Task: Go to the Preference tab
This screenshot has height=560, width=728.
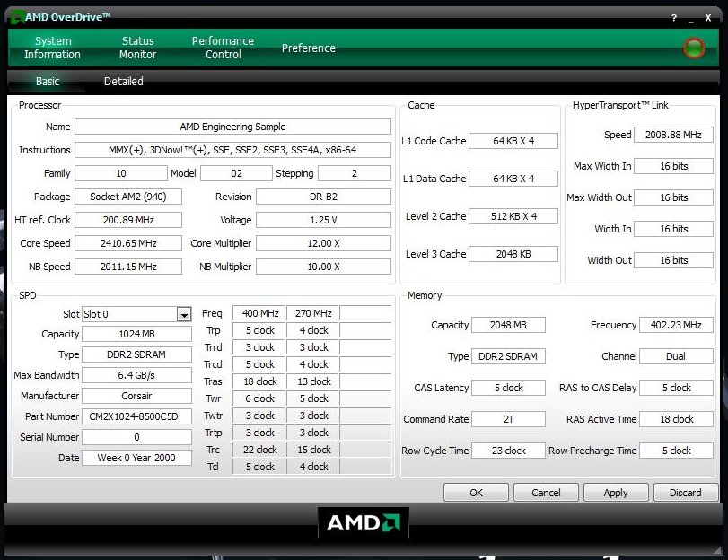Action: (x=308, y=48)
